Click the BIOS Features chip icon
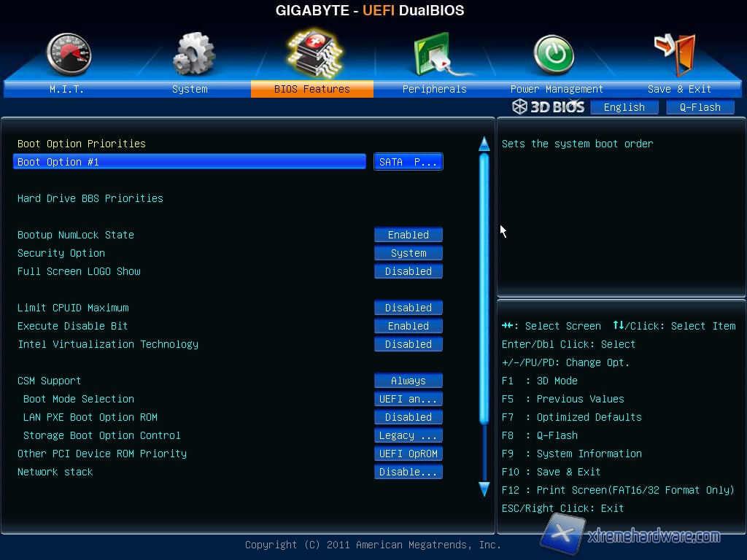This screenshot has width=747, height=560. [x=314, y=53]
